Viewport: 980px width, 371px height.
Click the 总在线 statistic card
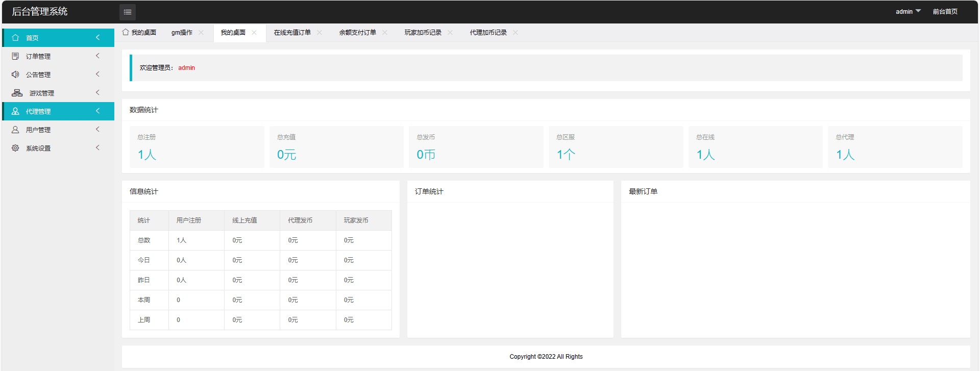pos(755,147)
